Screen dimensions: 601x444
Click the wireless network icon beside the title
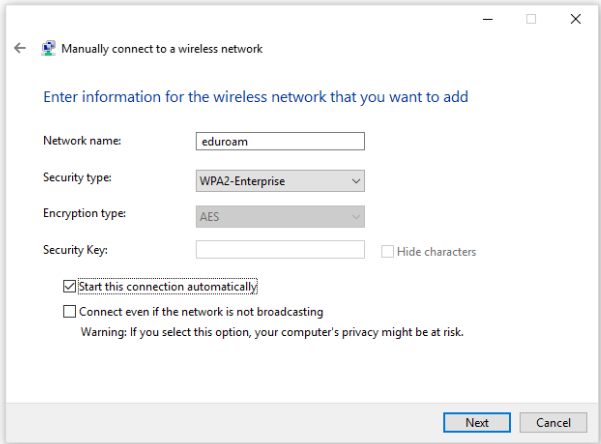point(48,48)
